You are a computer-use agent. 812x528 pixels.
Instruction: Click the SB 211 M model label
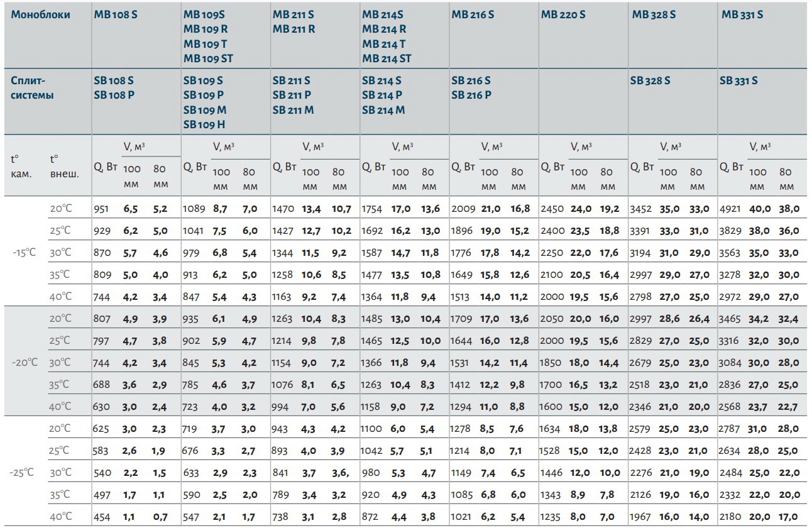point(294,110)
